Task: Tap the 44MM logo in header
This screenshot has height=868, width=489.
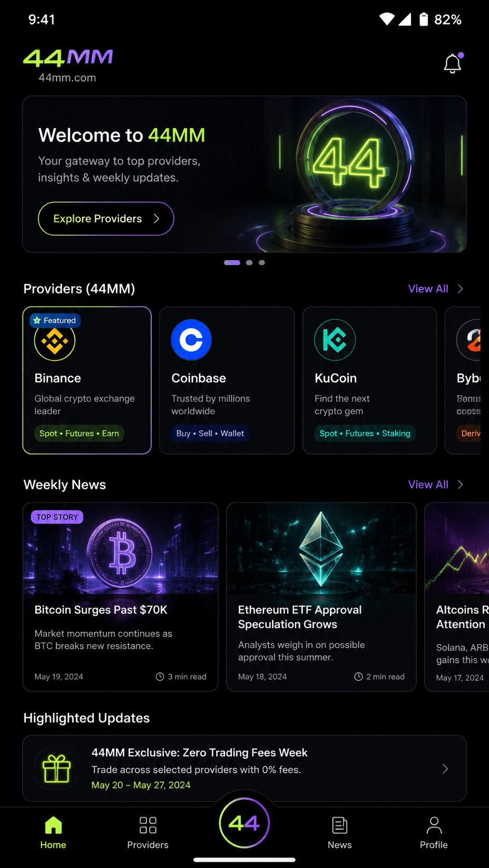Action: click(x=68, y=58)
